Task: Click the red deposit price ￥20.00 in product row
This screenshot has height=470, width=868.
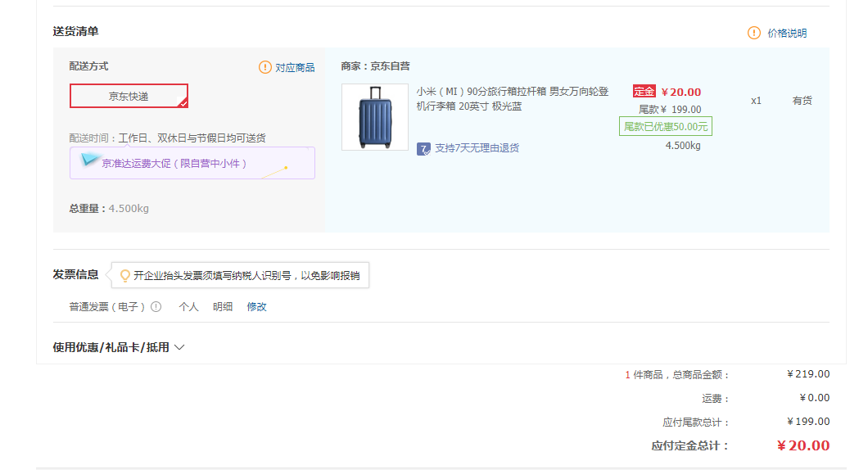Action: click(681, 92)
